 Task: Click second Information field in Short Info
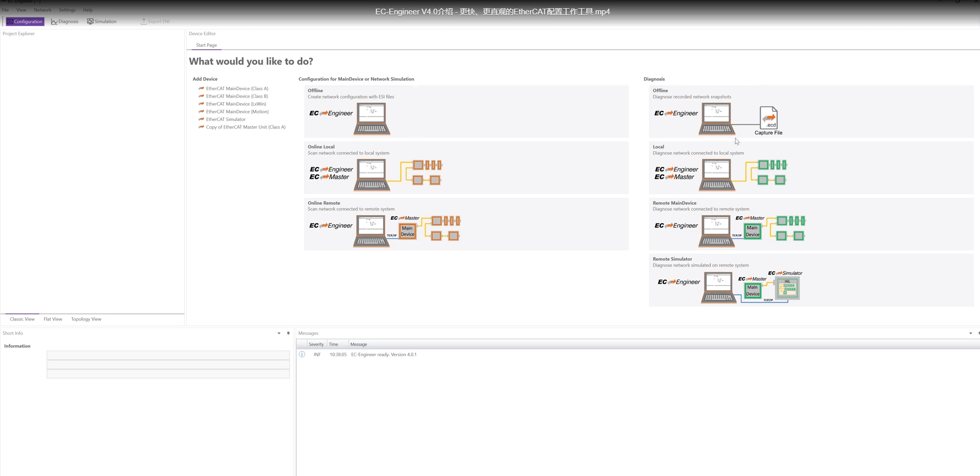[168, 365]
